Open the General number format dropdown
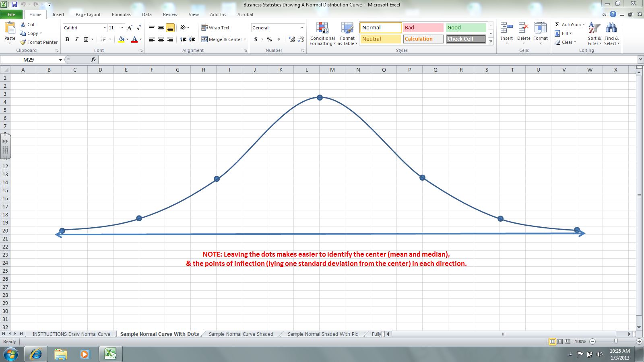Viewport: 644px width, 362px height. pos(302,28)
